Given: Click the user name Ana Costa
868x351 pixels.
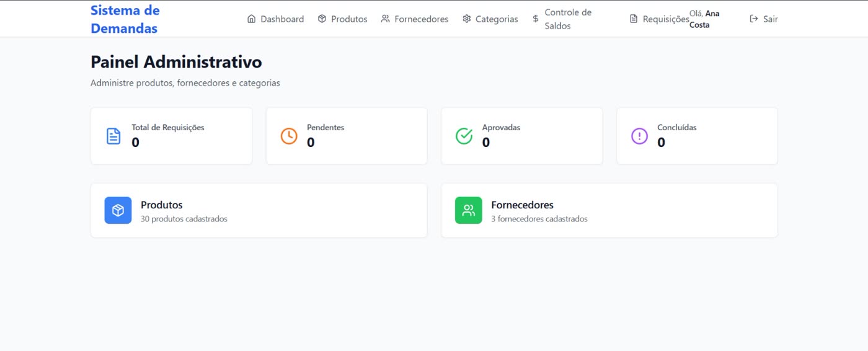Looking at the screenshot, I should coord(704,19).
